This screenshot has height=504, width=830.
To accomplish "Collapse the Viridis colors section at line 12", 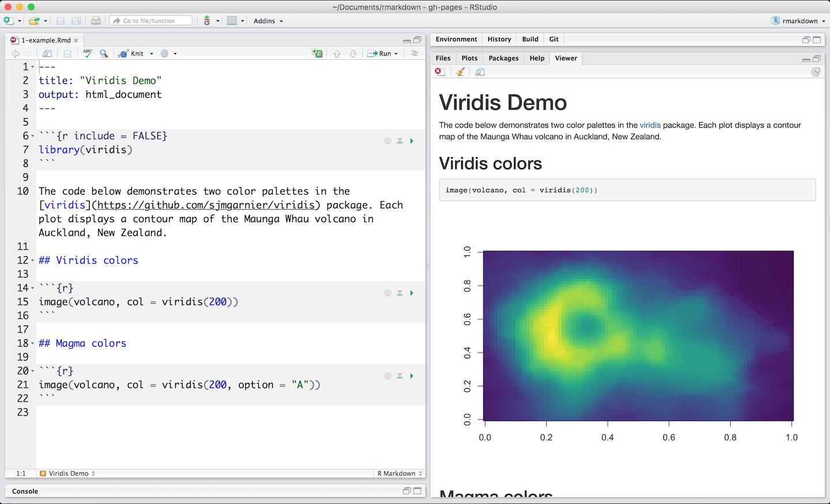I will point(32,260).
